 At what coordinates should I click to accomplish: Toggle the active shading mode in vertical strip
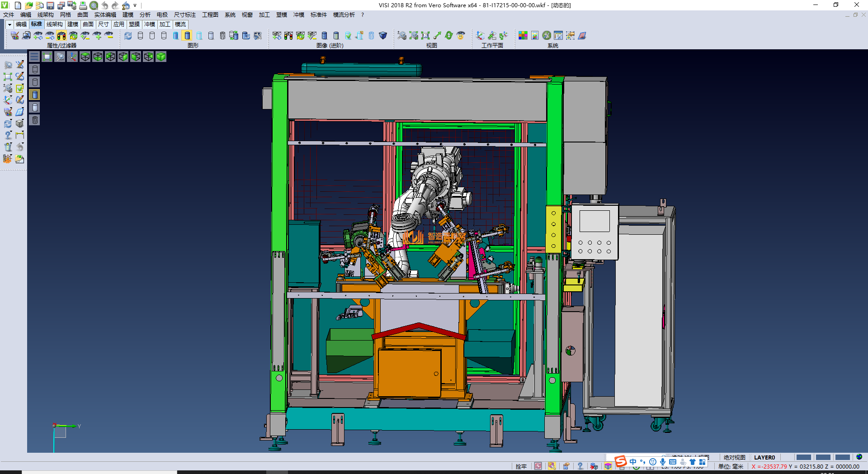pyautogui.click(x=35, y=95)
